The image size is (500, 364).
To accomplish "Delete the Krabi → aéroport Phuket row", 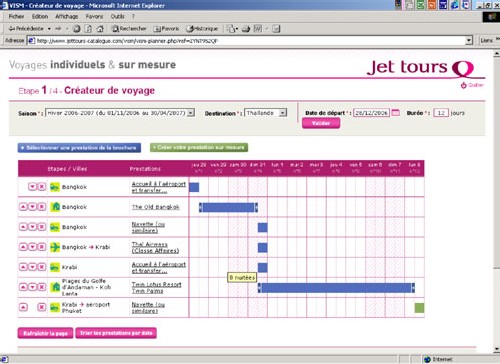I will (x=41, y=307).
